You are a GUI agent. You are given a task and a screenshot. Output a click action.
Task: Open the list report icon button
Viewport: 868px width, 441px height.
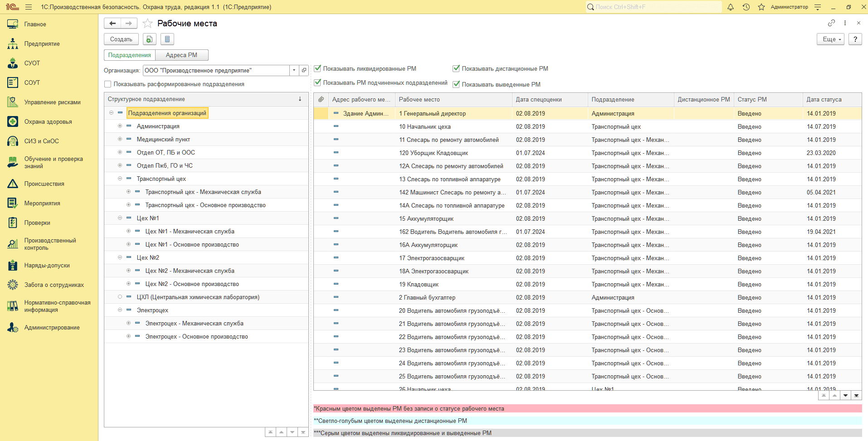(167, 39)
